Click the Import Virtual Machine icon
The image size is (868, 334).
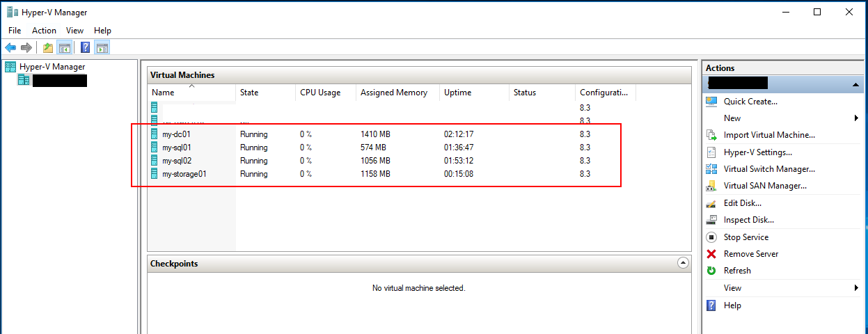tap(711, 135)
